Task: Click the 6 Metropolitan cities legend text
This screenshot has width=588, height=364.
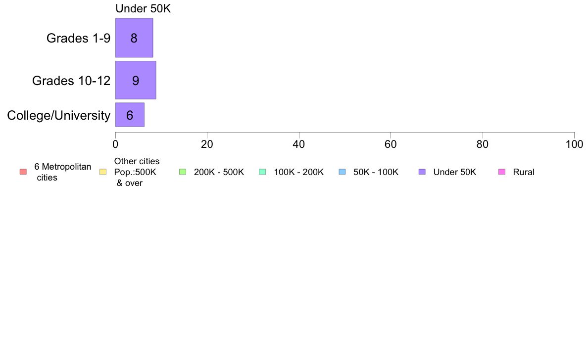Action: tap(63, 172)
